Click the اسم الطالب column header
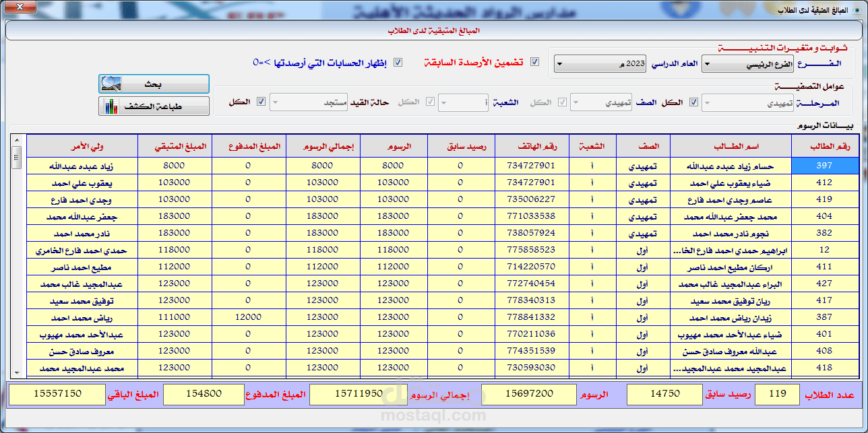The image size is (868, 433). (731, 146)
